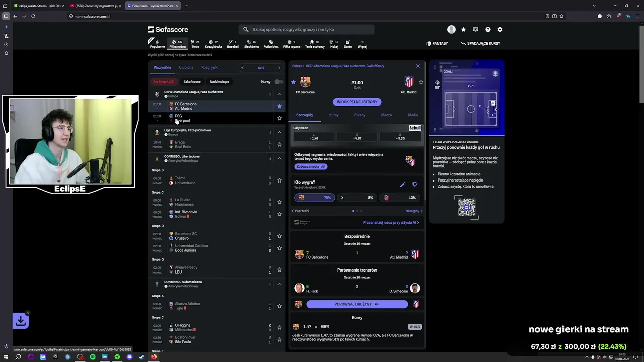Open taskbar search icon
Screen dimensions: 644x362
(18, 357)
